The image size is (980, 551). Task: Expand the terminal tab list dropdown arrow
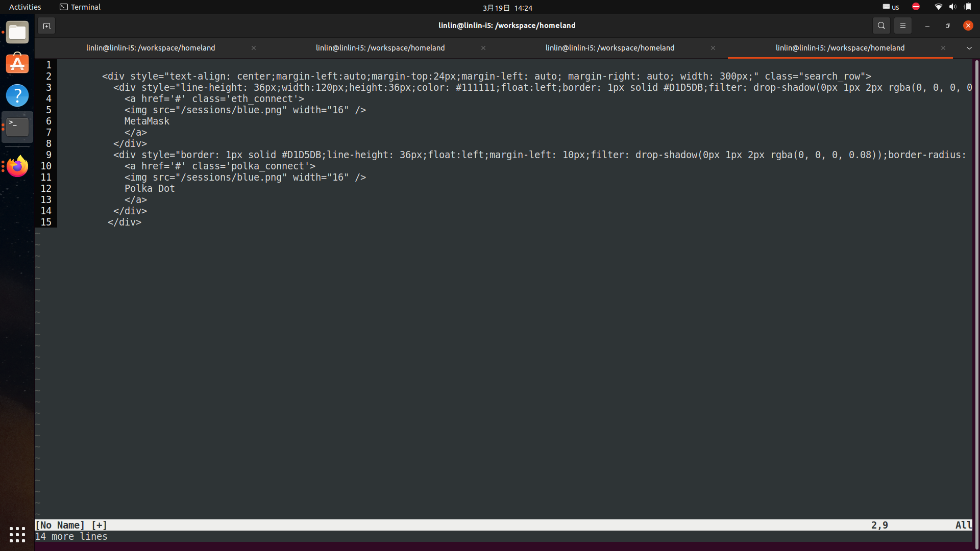tap(969, 48)
